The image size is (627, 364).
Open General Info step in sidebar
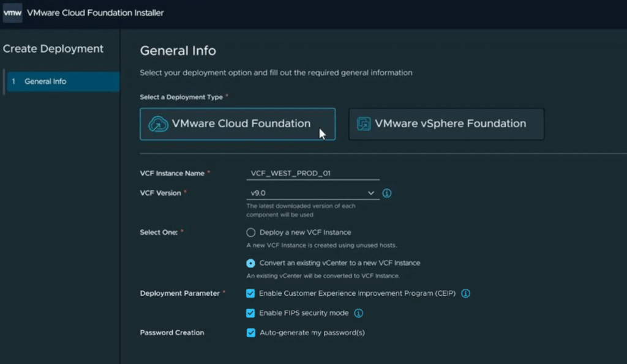pyautogui.click(x=61, y=81)
